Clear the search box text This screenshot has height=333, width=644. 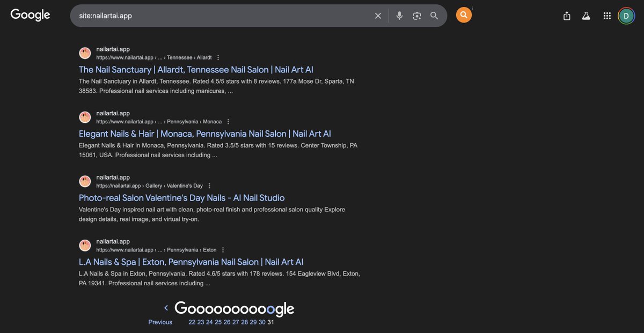pos(378,16)
